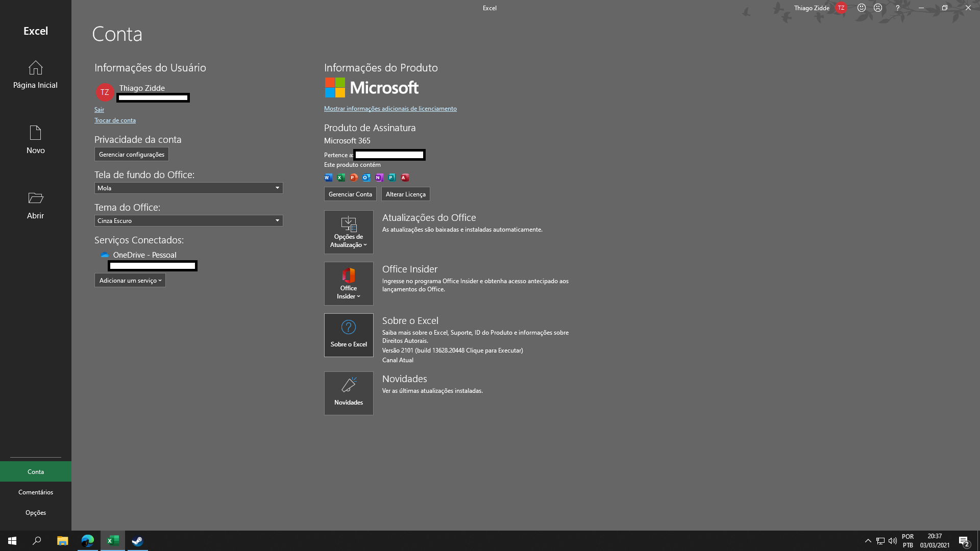Click the OneNote app icon in product contents

click(379, 178)
